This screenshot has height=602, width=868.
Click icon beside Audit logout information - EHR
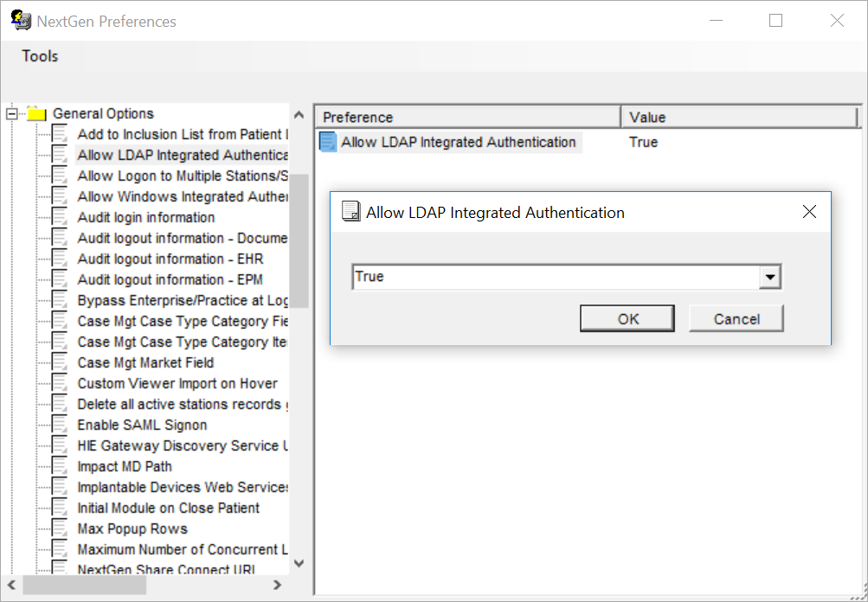[x=59, y=259]
